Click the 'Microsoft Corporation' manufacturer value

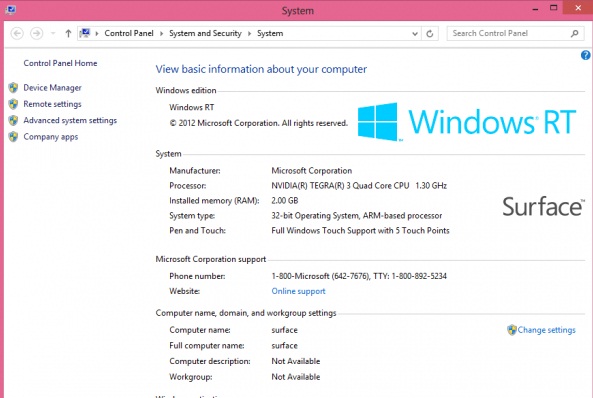(312, 171)
